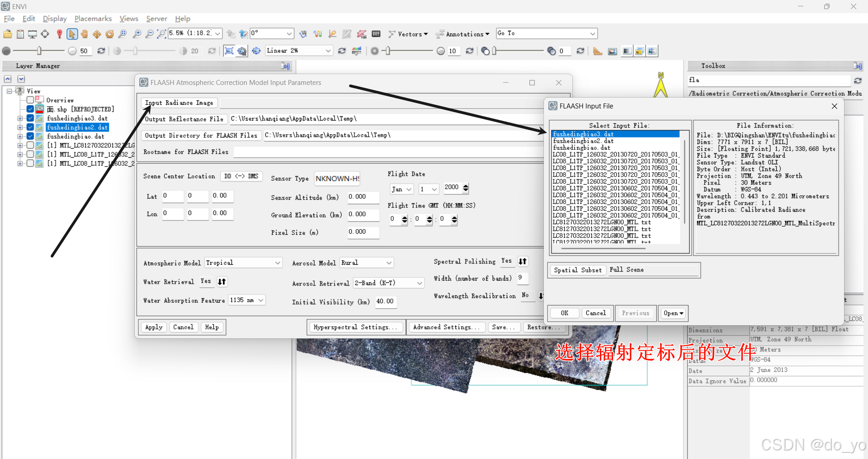Click the Feature Counting 009 icon

coord(376,34)
